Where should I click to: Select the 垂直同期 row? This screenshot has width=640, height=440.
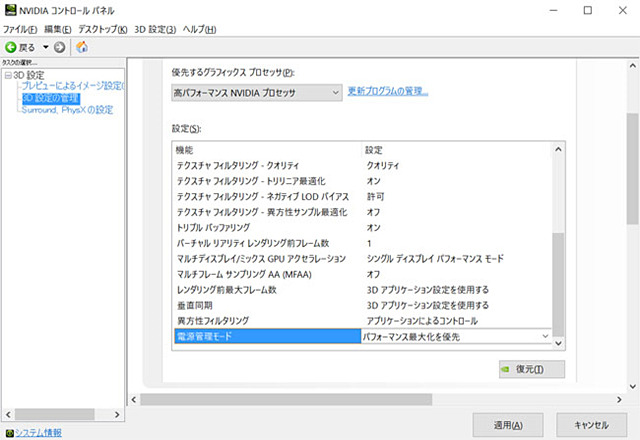point(362,305)
